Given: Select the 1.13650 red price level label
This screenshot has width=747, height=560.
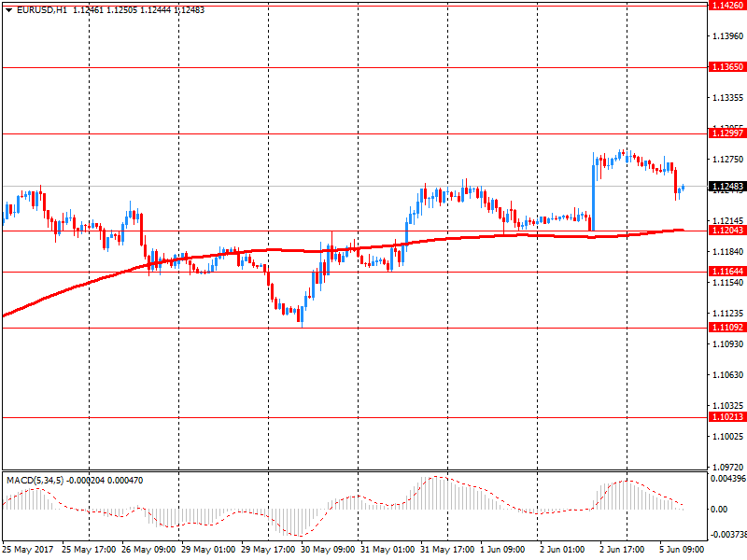Looking at the screenshot, I should [727, 67].
